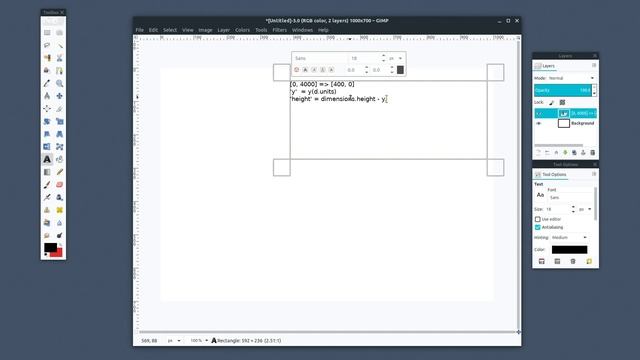The width and height of the screenshot is (640, 360).
Task: Select the Text tool in toolbox
Action: click(x=47, y=159)
